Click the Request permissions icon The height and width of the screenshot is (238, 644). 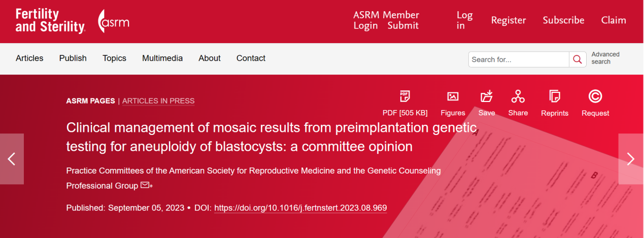pyautogui.click(x=595, y=96)
